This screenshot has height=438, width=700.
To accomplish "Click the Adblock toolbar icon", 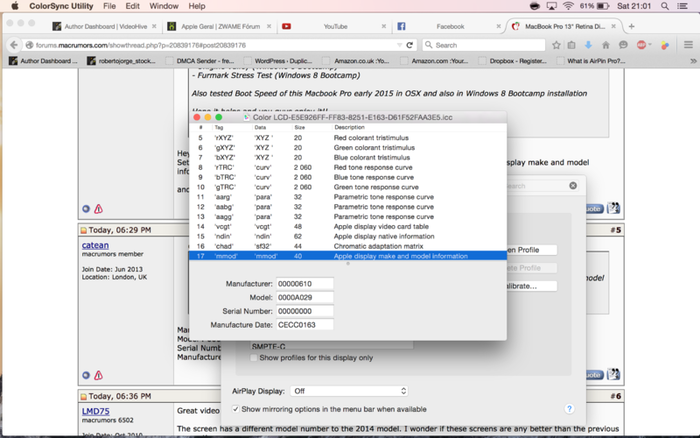I will [642, 45].
